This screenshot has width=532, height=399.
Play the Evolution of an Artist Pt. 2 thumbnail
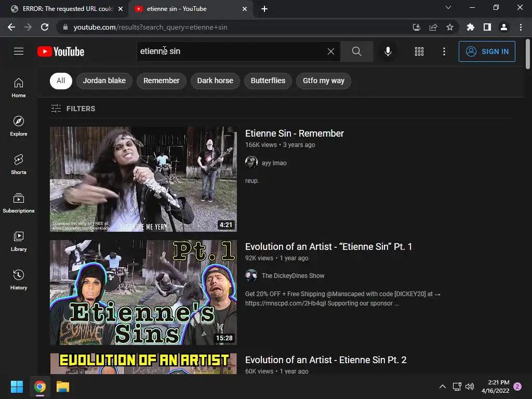(x=143, y=363)
